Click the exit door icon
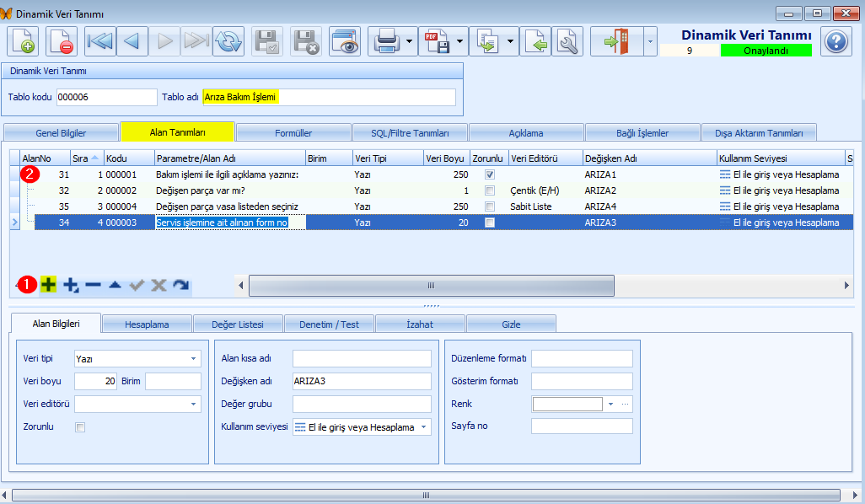The width and height of the screenshot is (865, 504). click(617, 41)
